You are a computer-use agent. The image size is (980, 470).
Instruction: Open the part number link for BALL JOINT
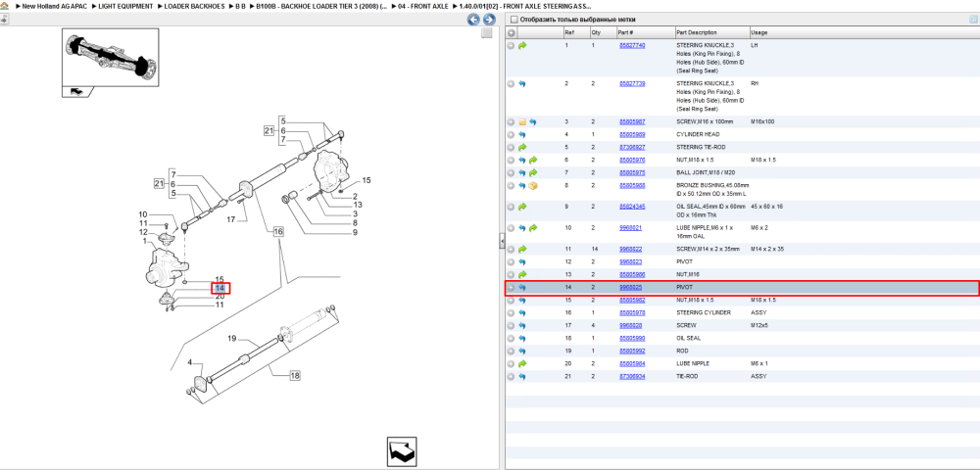click(632, 172)
